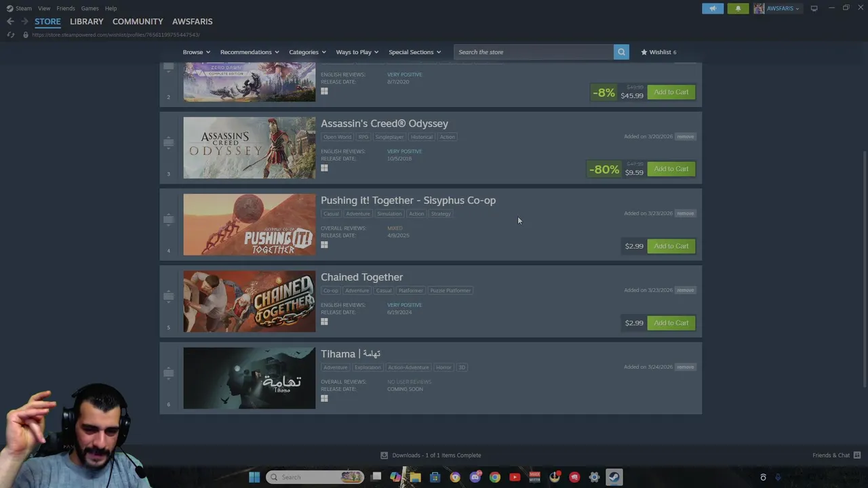Open Microsoft Store from the taskbar
Screen dimensions: 868x488
[435, 477]
